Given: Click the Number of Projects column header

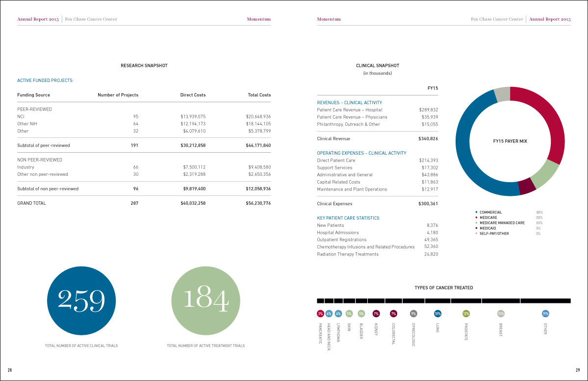Looking at the screenshot, I should click(118, 95).
